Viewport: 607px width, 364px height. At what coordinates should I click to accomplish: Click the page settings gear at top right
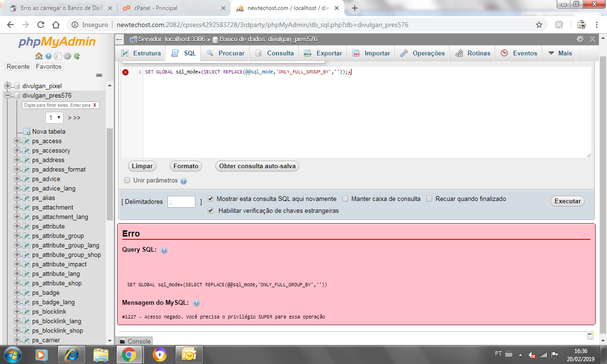[x=580, y=39]
